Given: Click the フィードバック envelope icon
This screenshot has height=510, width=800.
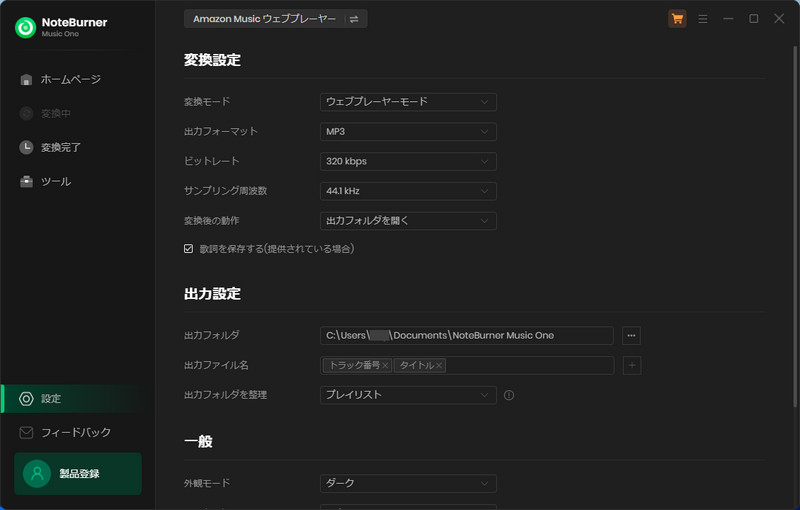Looking at the screenshot, I should click(26, 432).
